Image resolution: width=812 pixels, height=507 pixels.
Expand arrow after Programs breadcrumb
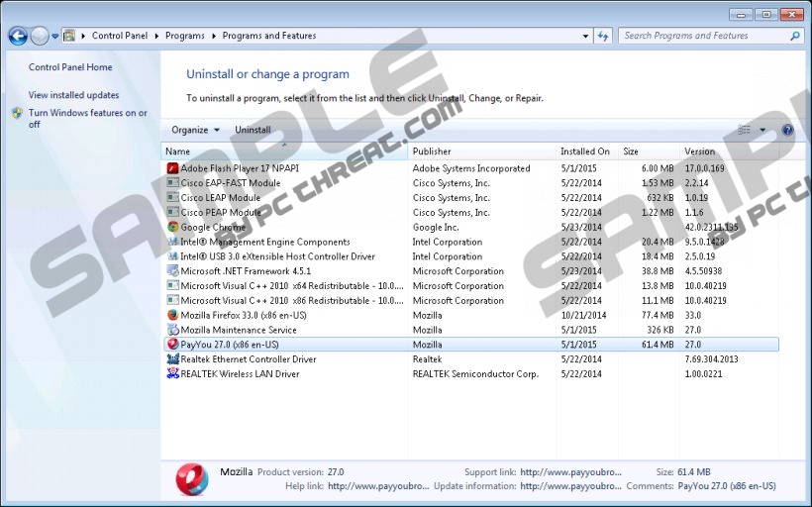click(x=213, y=36)
